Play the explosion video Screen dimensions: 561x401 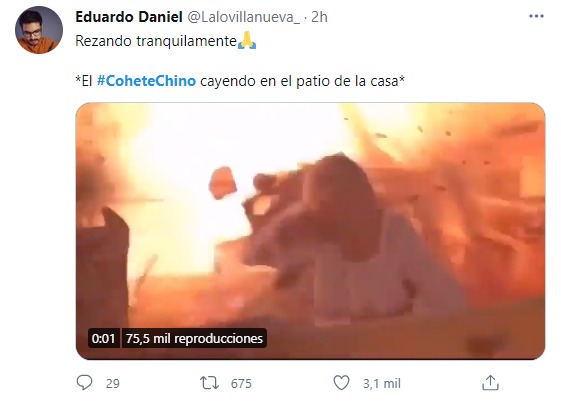pos(310,231)
